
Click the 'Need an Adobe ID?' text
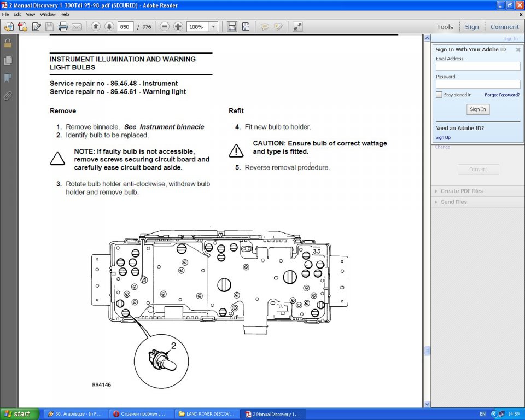click(460, 128)
